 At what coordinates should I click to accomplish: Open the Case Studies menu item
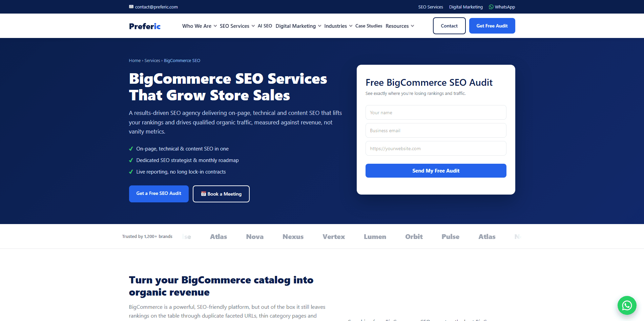point(369,26)
